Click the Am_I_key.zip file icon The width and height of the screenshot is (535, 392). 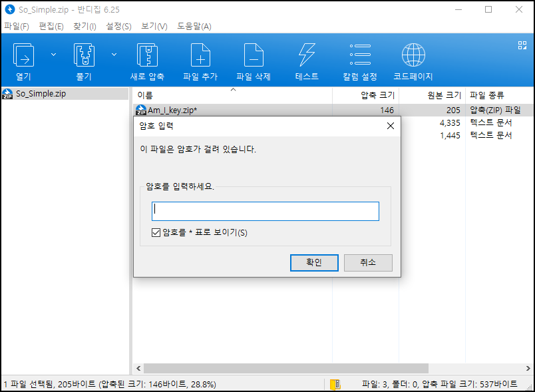coord(141,110)
